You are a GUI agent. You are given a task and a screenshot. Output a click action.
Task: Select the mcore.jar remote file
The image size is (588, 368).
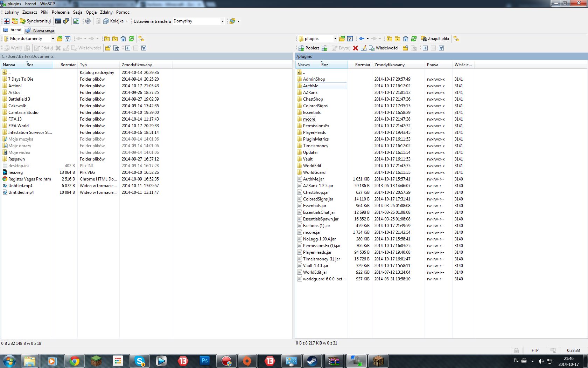coord(311,232)
